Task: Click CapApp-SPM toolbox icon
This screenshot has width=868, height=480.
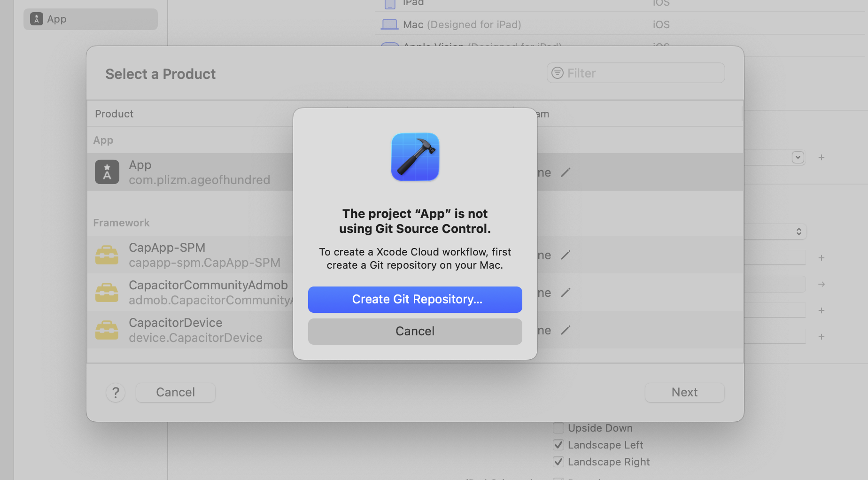Action: pyautogui.click(x=107, y=255)
